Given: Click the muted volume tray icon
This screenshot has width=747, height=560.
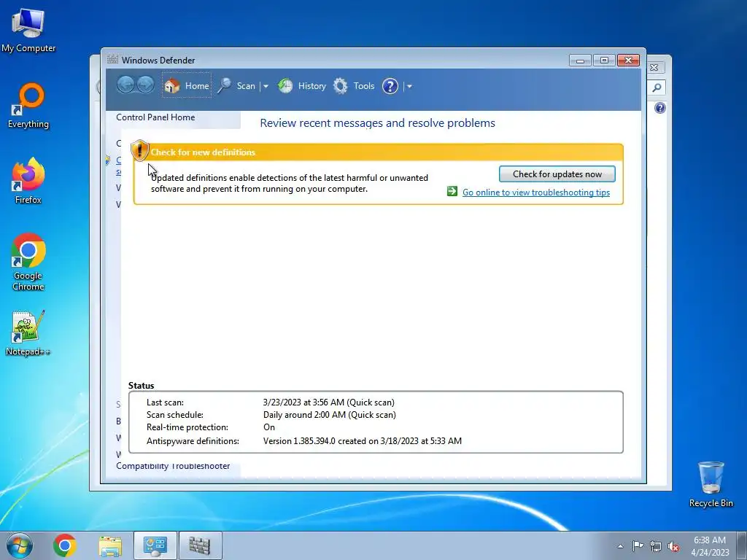Looking at the screenshot, I should [673, 546].
